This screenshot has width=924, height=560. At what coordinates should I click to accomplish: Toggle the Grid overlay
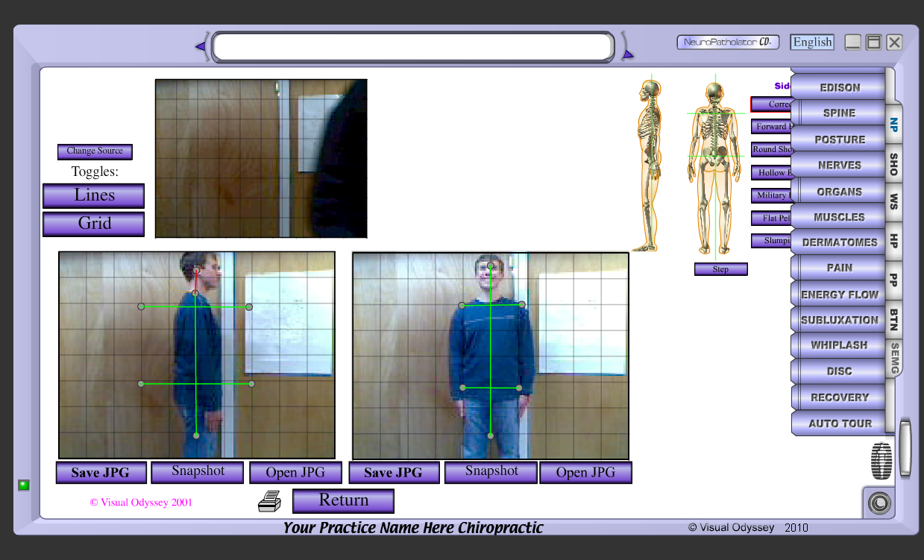tap(93, 224)
